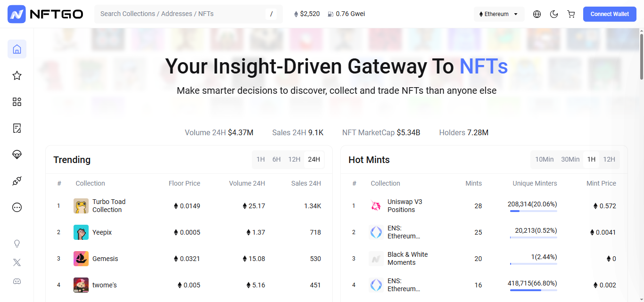Open the Watchlist star icon in sidebar
Screen dimensions: 644x302
(17, 75)
